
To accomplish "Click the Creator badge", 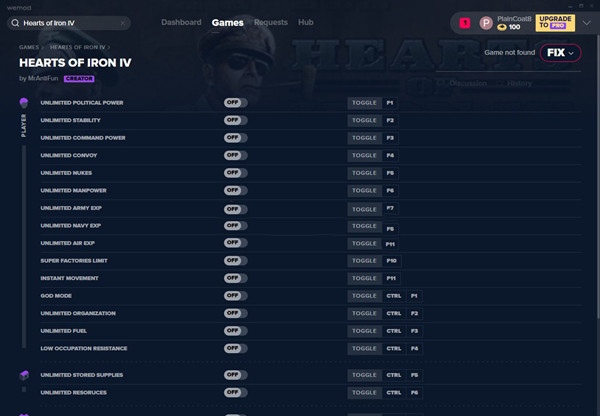I will [x=79, y=78].
